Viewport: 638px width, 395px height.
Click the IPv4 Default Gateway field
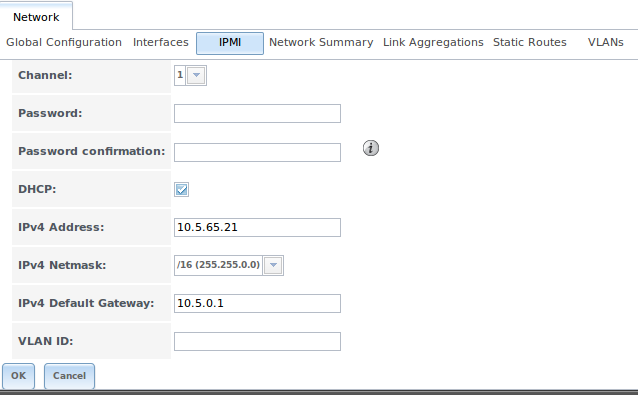[257, 303]
